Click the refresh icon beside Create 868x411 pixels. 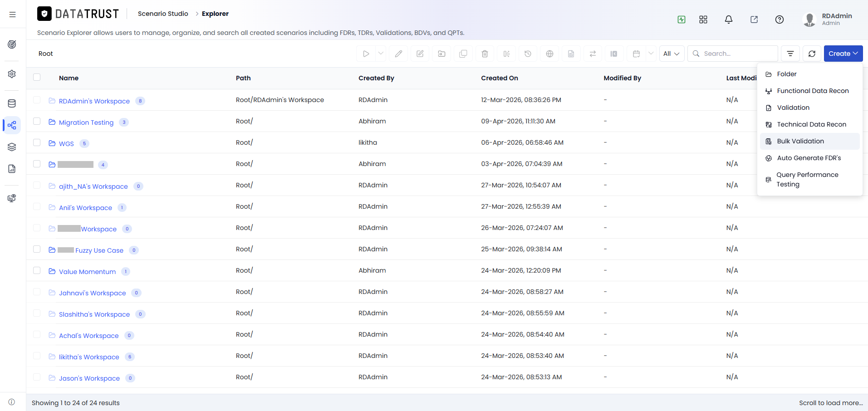tap(812, 54)
